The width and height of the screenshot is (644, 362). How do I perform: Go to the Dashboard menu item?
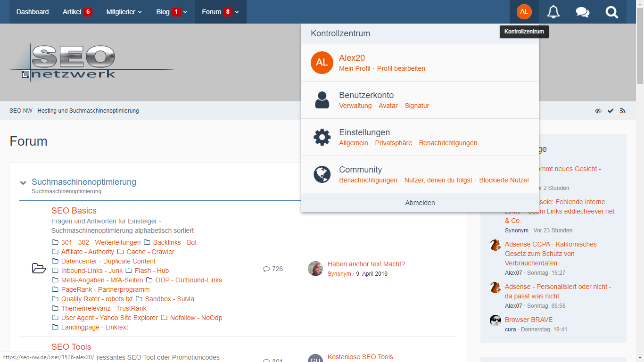point(33,12)
